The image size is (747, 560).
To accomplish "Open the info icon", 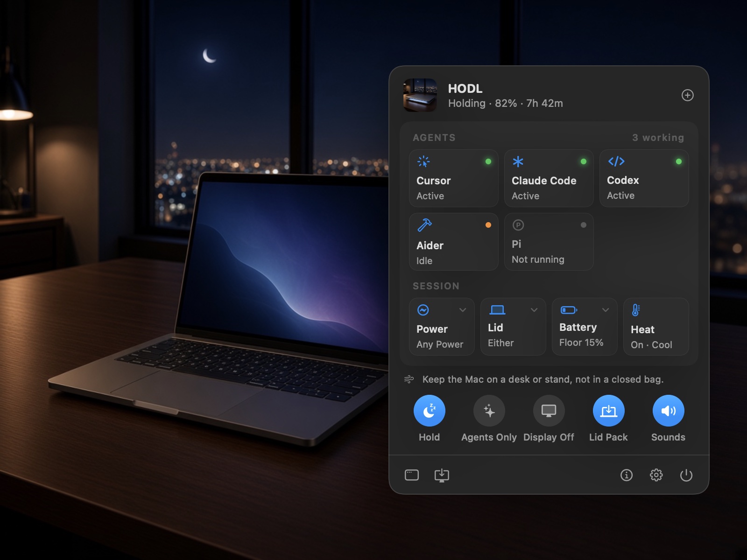I will point(627,475).
